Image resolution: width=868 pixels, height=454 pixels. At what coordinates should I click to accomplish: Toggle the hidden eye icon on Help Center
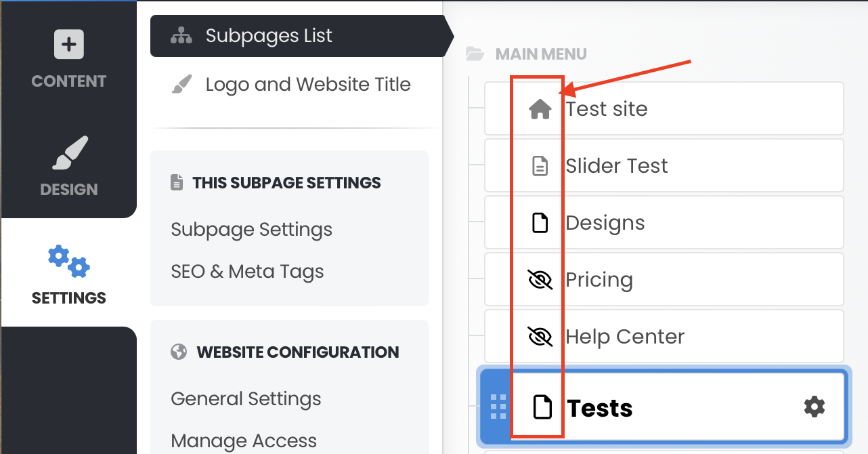pyautogui.click(x=540, y=337)
